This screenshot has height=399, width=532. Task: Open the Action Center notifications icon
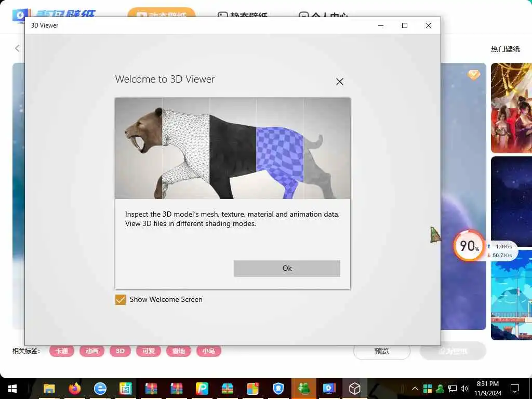point(515,389)
